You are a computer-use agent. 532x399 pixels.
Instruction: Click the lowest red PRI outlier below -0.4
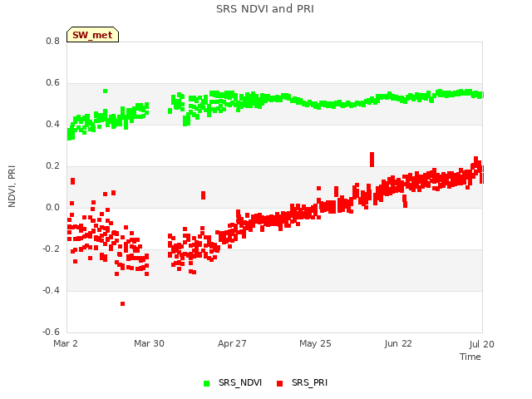[x=122, y=303]
